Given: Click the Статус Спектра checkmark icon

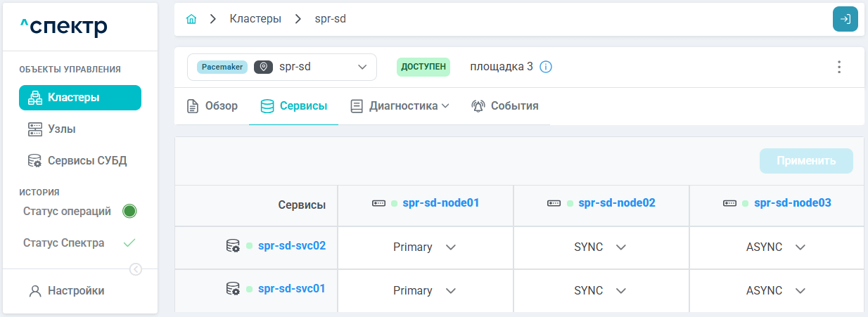Looking at the screenshot, I should (x=129, y=243).
